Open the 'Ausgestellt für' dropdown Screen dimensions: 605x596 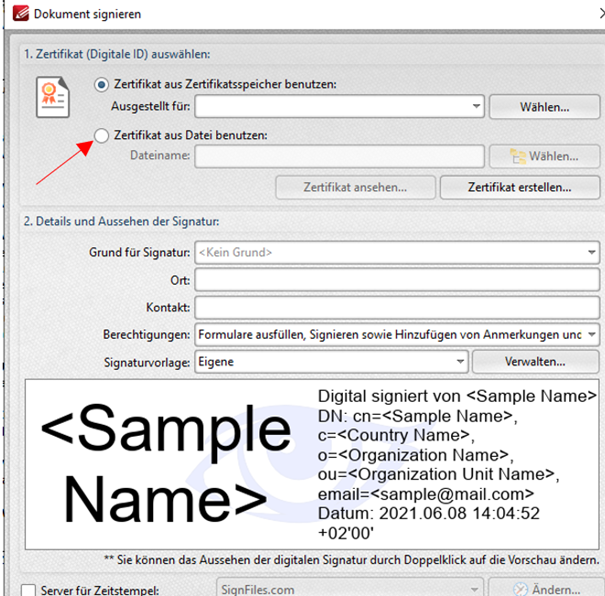pos(476,106)
